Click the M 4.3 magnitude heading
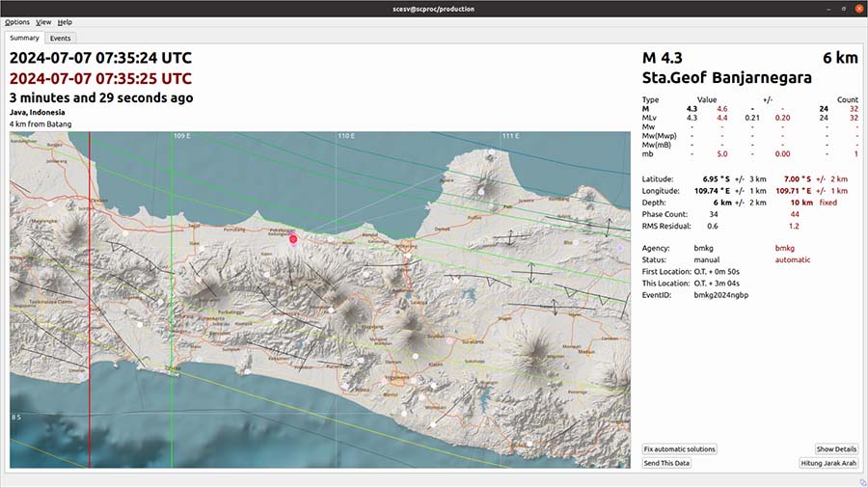The height and width of the screenshot is (488, 868). (662, 58)
